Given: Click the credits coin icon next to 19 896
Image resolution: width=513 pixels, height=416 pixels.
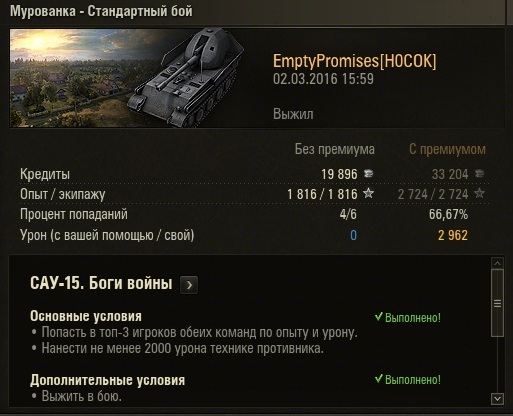Looking at the screenshot, I should (369, 174).
